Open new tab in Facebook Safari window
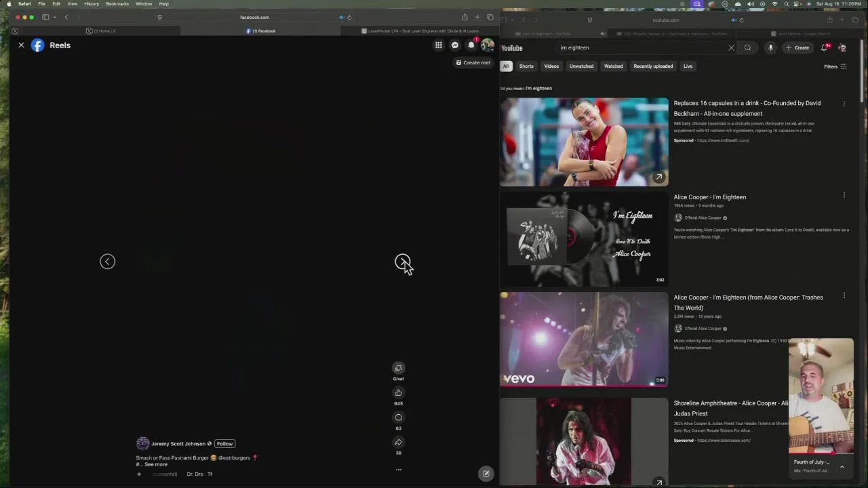The image size is (868, 488). pos(477,17)
